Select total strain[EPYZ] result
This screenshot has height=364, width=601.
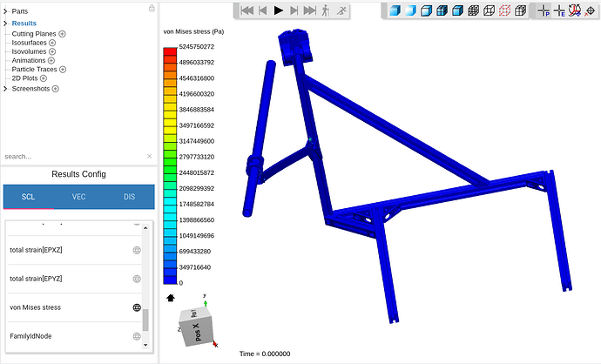point(36,279)
